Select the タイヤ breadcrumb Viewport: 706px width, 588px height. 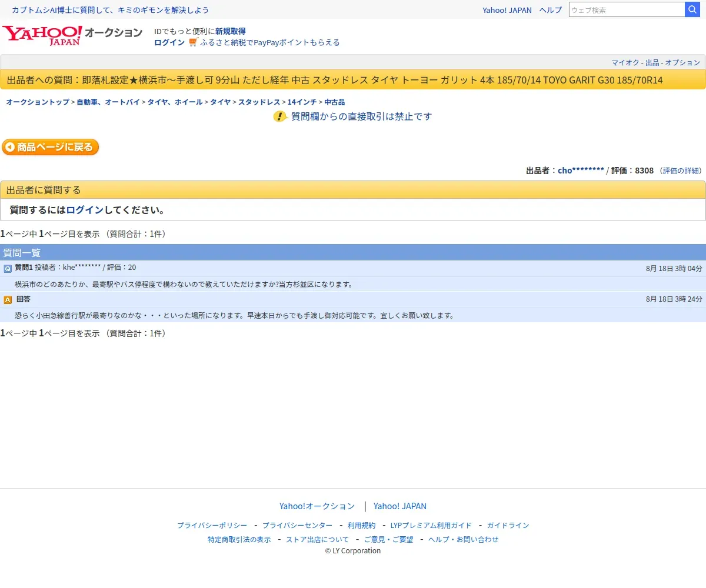click(x=221, y=102)
